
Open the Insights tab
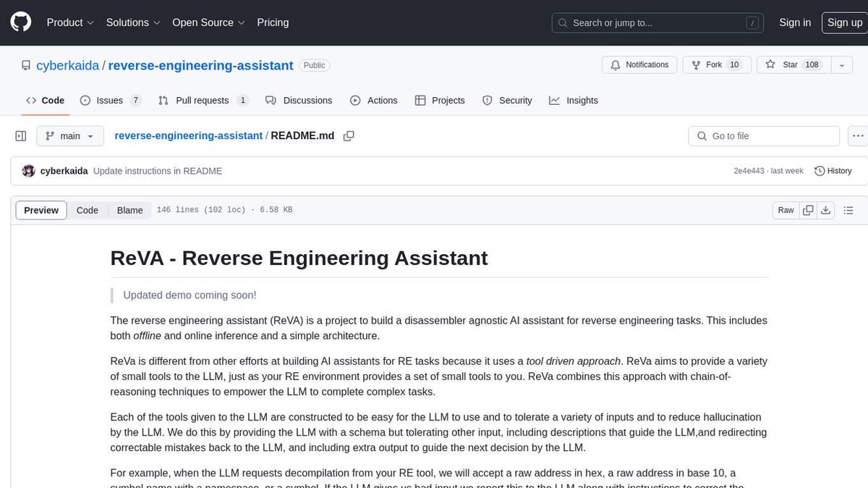click(574, 101)
